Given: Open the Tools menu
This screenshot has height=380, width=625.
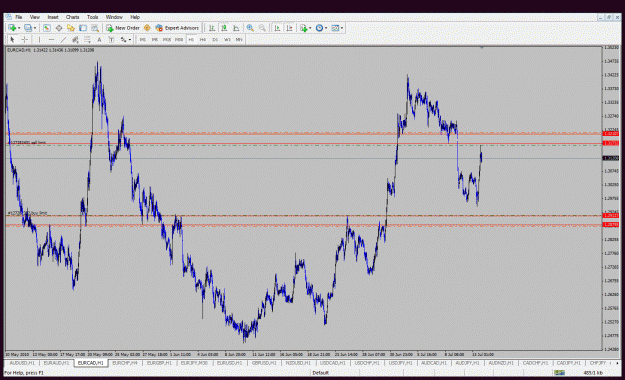Looking at the screenshot, I should tap(92, 17).
